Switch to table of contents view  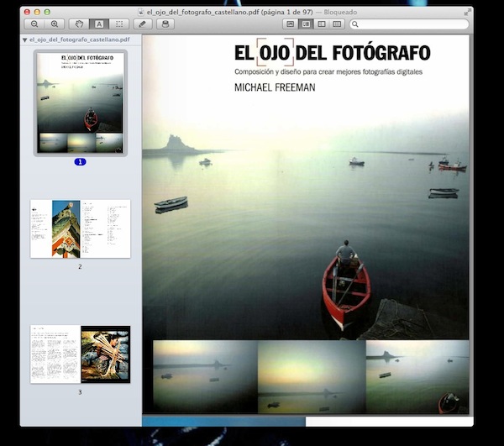(x=322, y=24)
